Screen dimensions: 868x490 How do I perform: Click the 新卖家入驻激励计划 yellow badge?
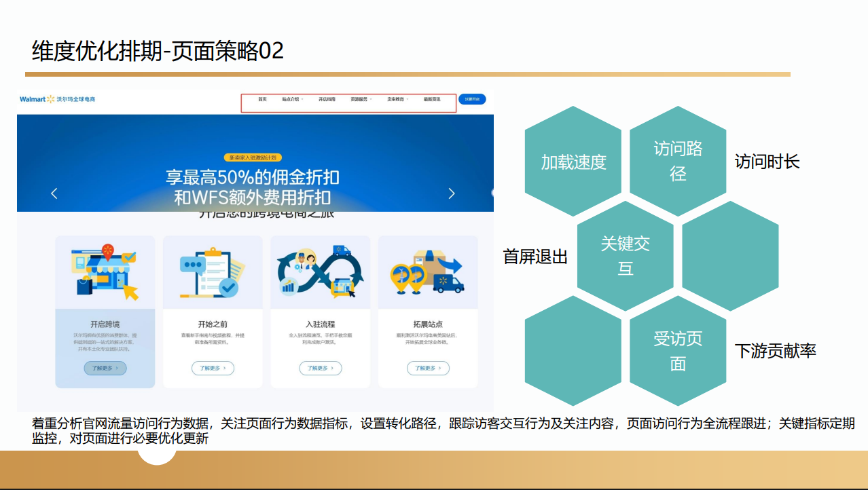[x=253, y=157]
